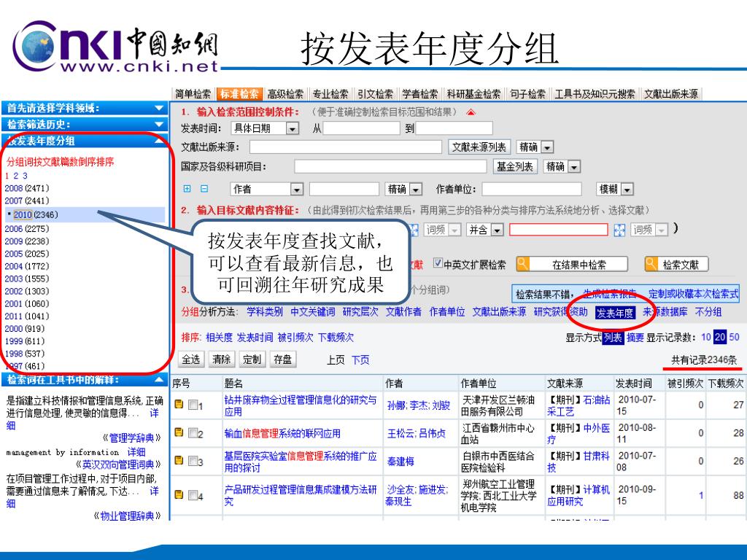The width and height of the screenshot is (747, 560).
Task: Switch to the 高级检索 tab
Action: 285,94
